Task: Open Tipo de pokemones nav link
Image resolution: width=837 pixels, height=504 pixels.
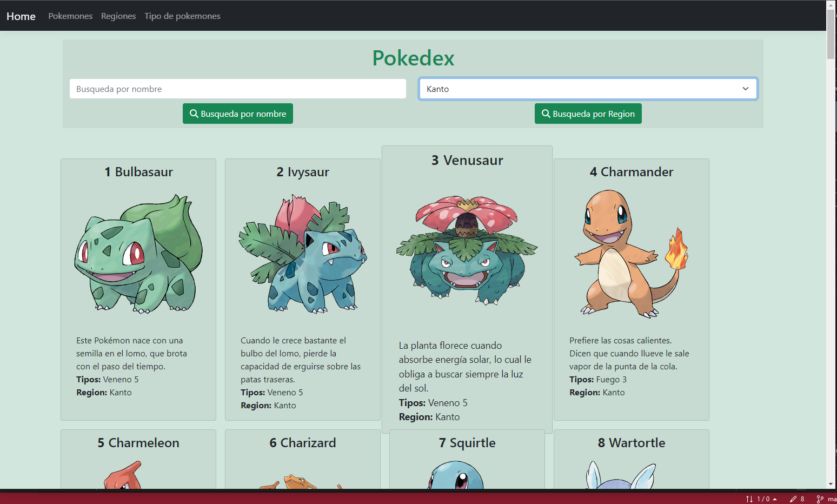Action: 182,16
